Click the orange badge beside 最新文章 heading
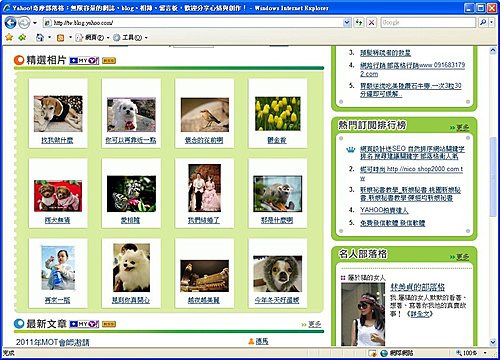 tap(109, 324)
